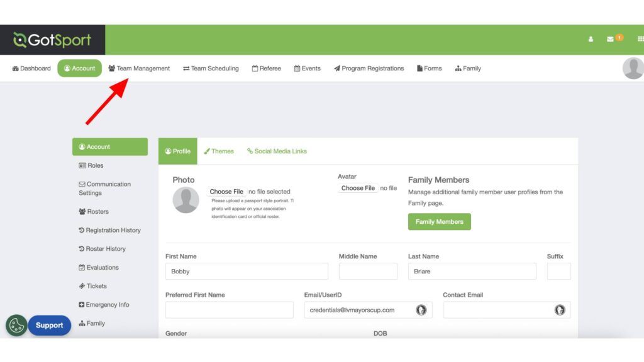Open the mail notifications envelope icon
This screenshot has width=644, height=362.
click(610, 39)
